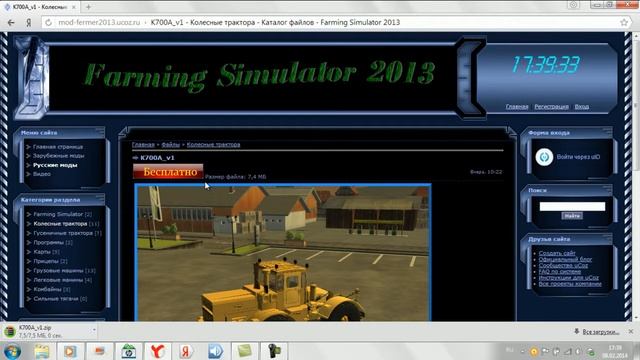
Task: Go back with the browser back arrow
Action: pos(11,22)
